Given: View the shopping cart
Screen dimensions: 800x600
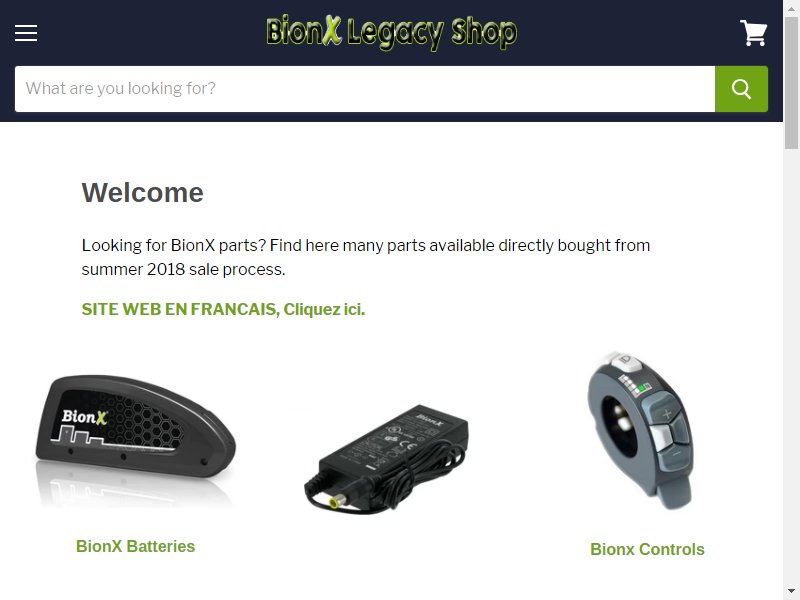Looking at the screenshot, I should pyautogui.click(x=754, y=33).
